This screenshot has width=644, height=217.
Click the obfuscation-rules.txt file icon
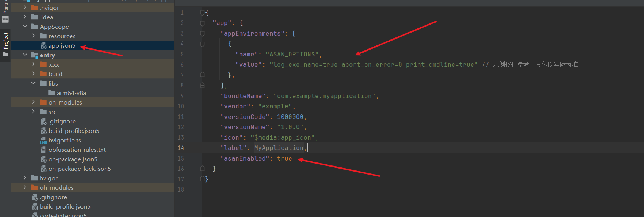pos(44,150)
